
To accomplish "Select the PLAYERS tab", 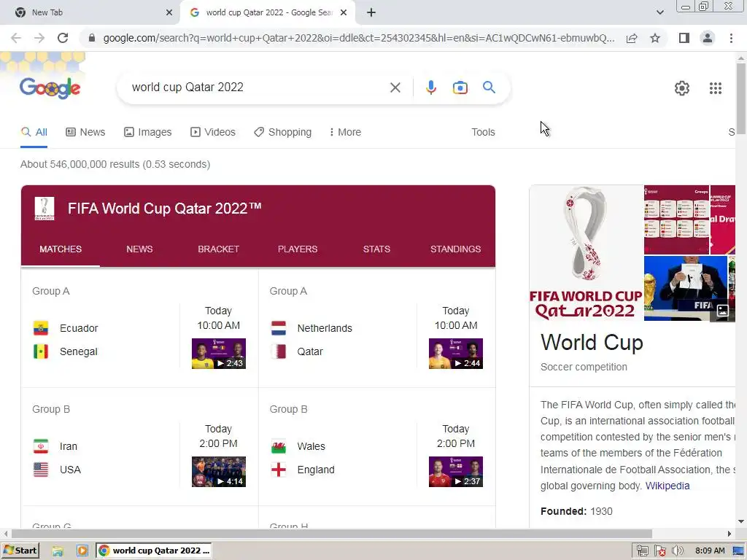I will 298,249.
